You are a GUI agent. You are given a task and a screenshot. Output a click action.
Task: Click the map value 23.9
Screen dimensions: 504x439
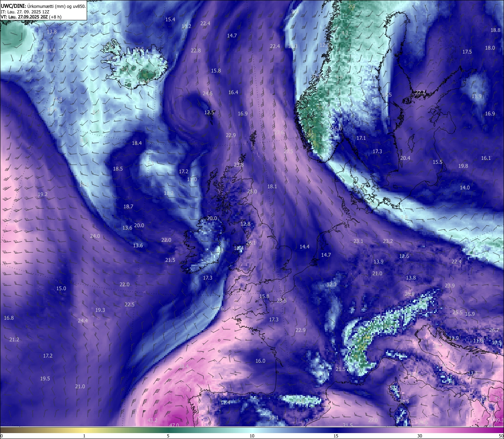coord(450,285)
